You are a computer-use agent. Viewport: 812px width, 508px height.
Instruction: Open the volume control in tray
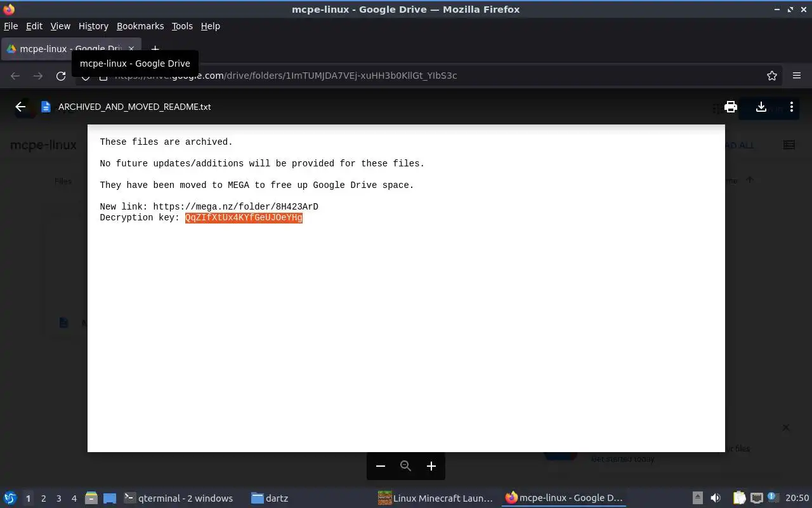(x=716, y=498)
